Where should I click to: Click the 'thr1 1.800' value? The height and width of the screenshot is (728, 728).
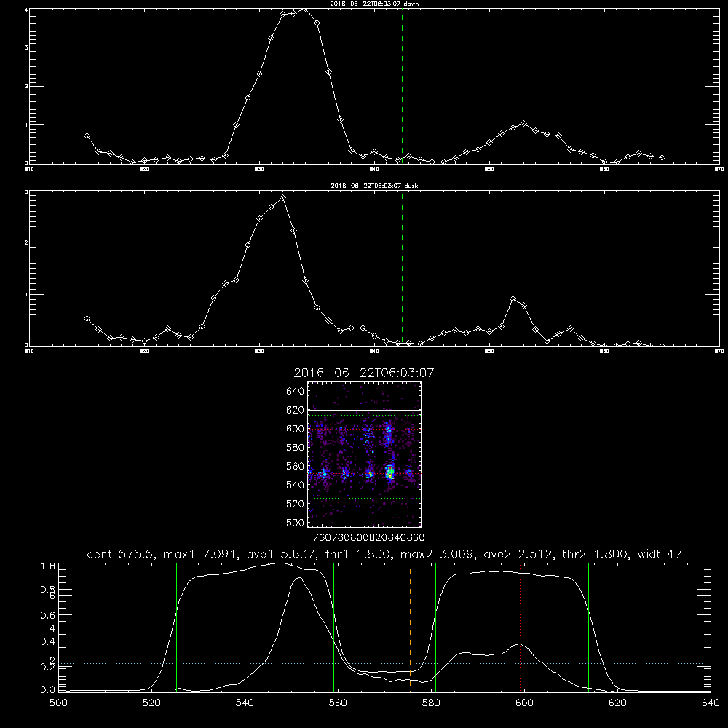[x=357, y=554]
